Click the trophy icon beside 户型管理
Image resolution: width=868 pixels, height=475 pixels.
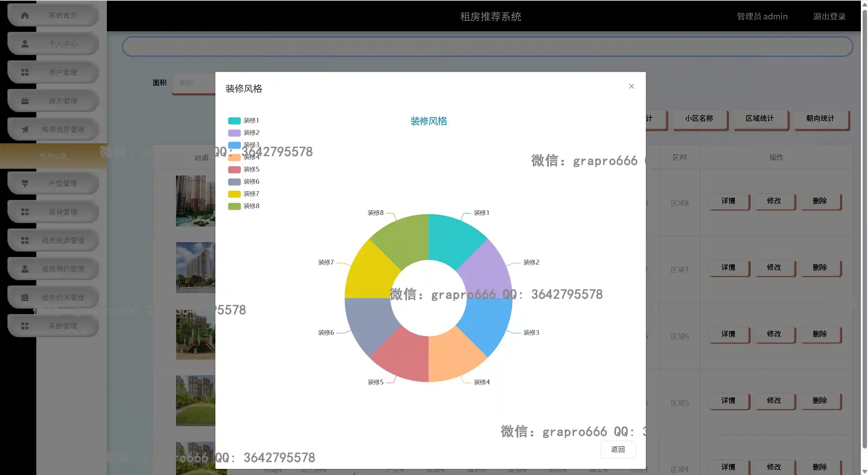25,183
